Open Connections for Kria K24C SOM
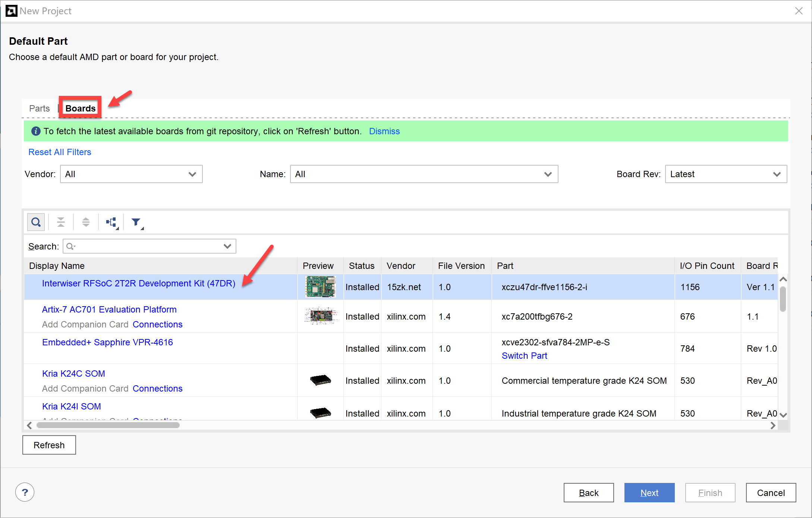The width and height of the screenshot is (812, 518). pyautogui.click(x=158, y=389)
